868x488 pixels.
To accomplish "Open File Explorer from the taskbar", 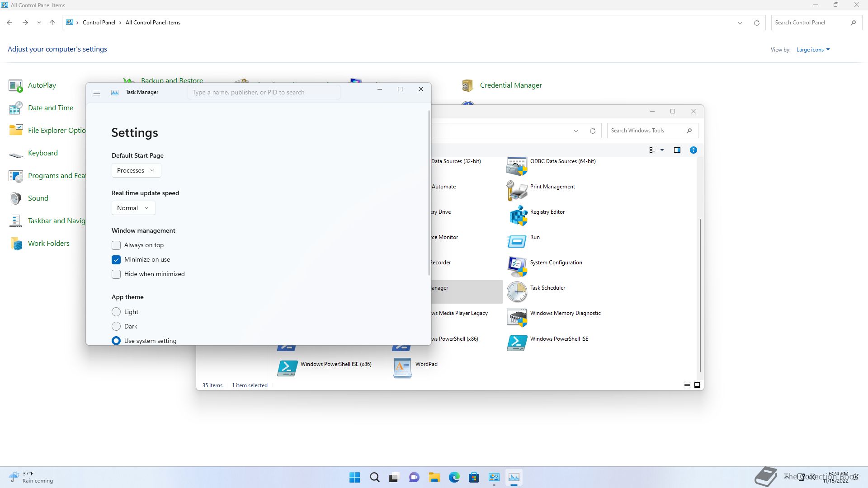I will point(434,477).
